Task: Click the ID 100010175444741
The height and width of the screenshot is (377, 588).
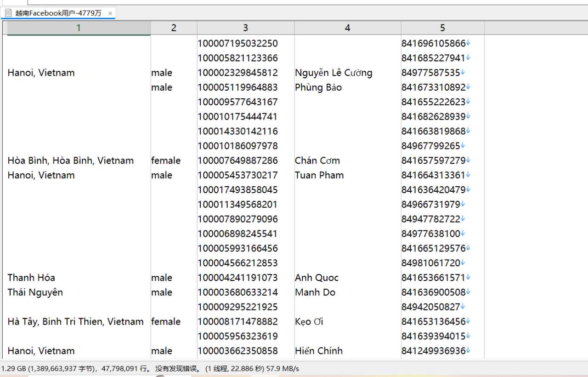Action: point(238,117)
